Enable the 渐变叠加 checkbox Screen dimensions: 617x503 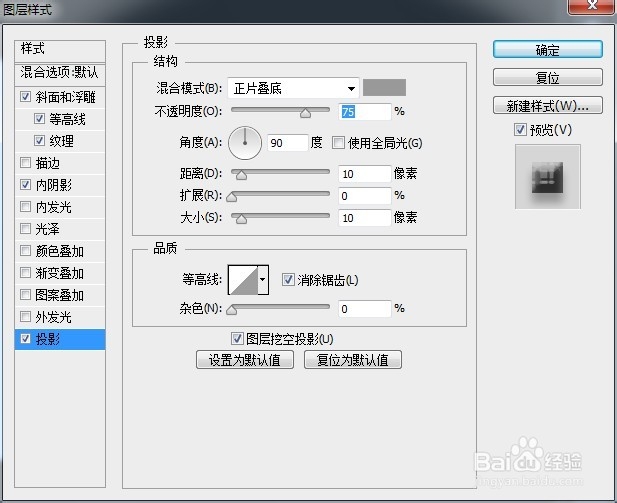pyautogui.click(x=26, y=273)
